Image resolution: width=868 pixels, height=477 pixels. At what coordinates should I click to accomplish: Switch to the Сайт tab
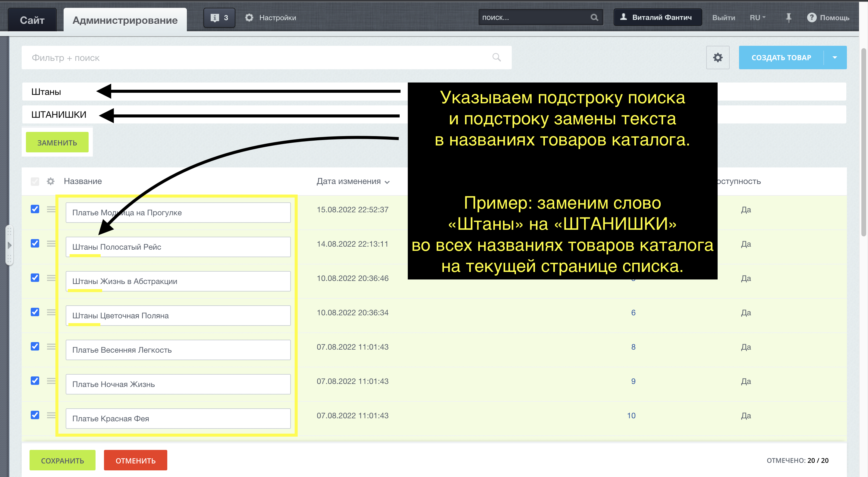(x=32, y=20)
